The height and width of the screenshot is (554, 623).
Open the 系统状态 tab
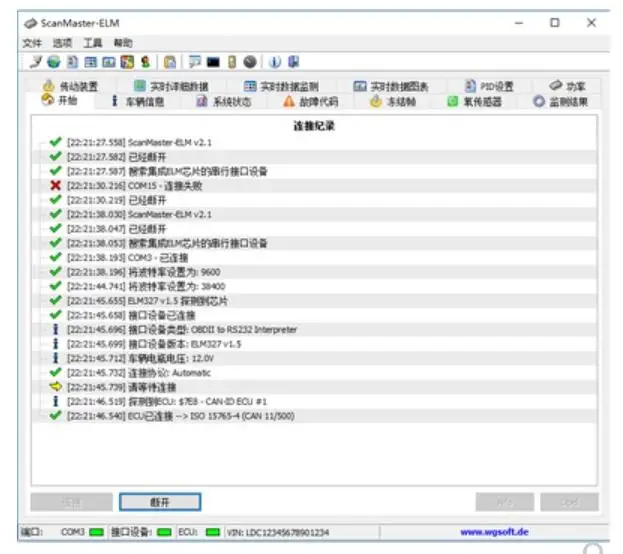click(x=224, y=101)
